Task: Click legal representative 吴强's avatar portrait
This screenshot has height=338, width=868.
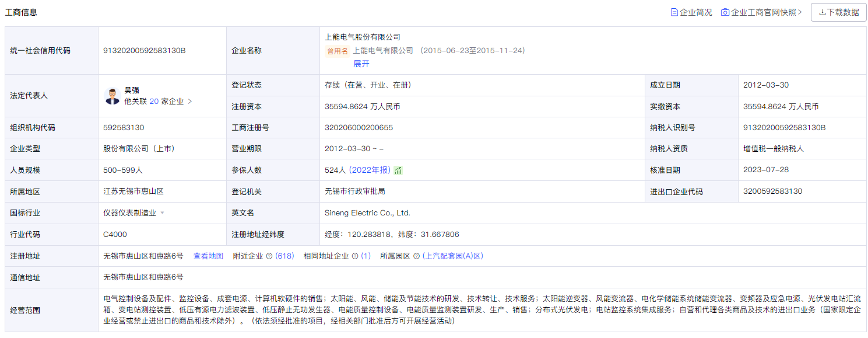Action: pos(112,95)
